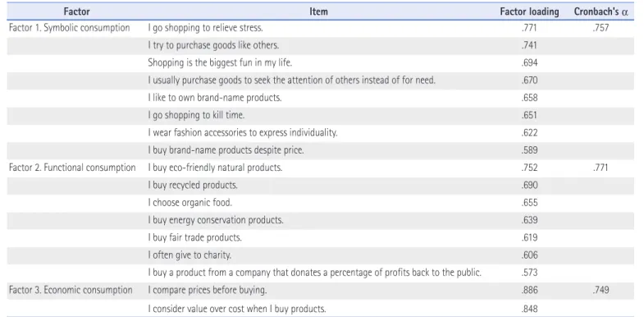Click 'I buy recycled products' item
The height and width of the screenshot is (317, 644).
click(193, 186)
